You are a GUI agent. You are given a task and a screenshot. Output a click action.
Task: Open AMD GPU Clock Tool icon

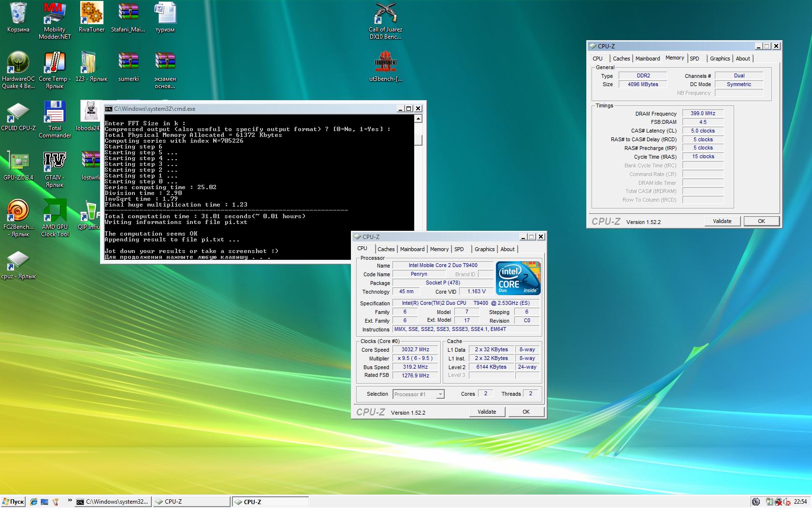coord(55,218)
